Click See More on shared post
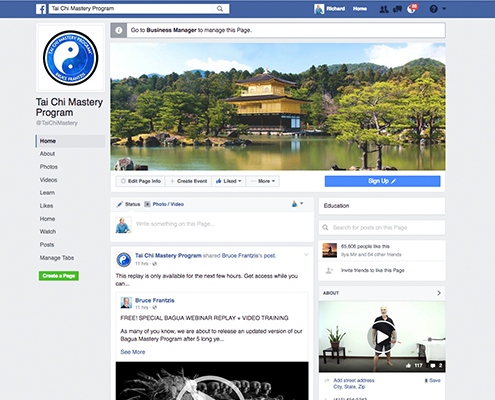495x400 pixels. [133, 352]
